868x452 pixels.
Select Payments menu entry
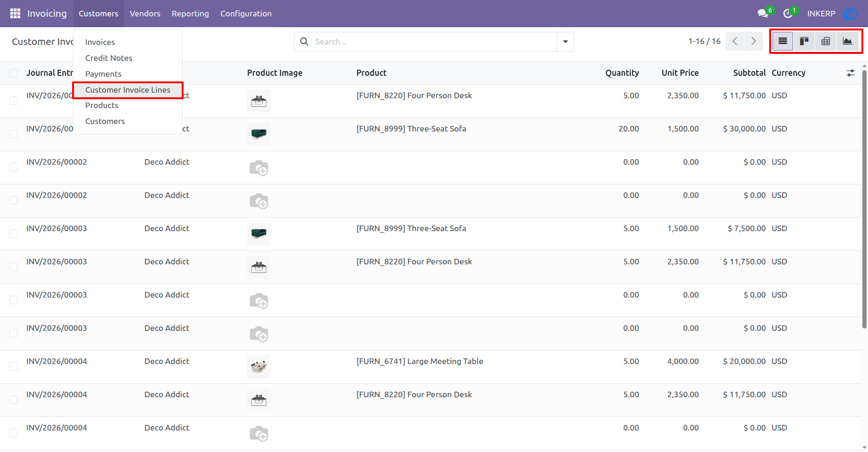(x=128, y=74)
